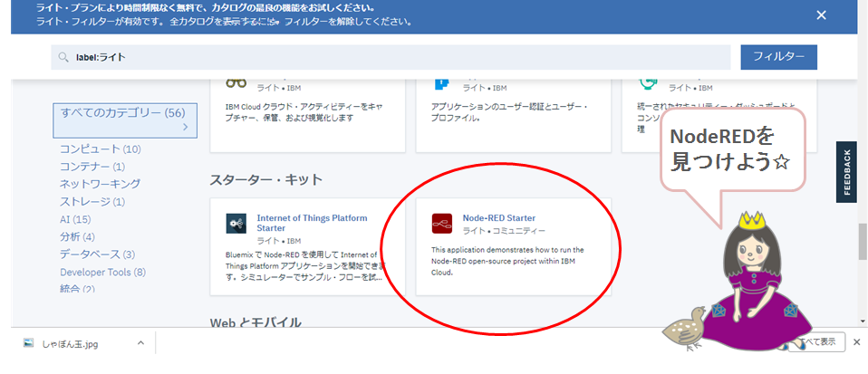Viewport: 868px width, 374px height.
Task: Click the Node-RED Starter icon
Action: [442, 224]
